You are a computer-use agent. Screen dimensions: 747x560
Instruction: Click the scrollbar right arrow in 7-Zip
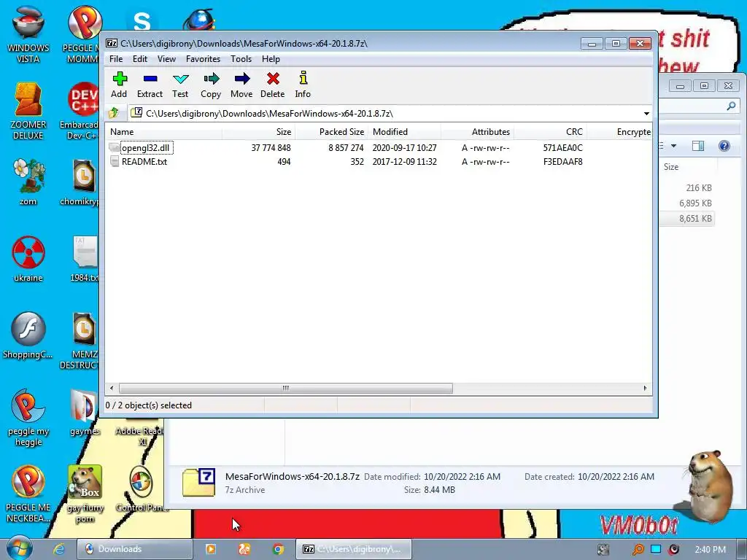click(x=645, y=388)
